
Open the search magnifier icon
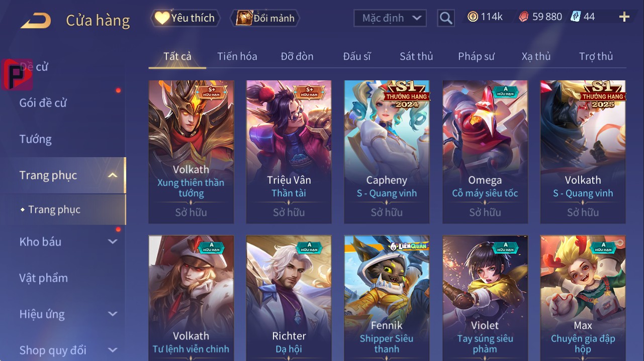446,18
